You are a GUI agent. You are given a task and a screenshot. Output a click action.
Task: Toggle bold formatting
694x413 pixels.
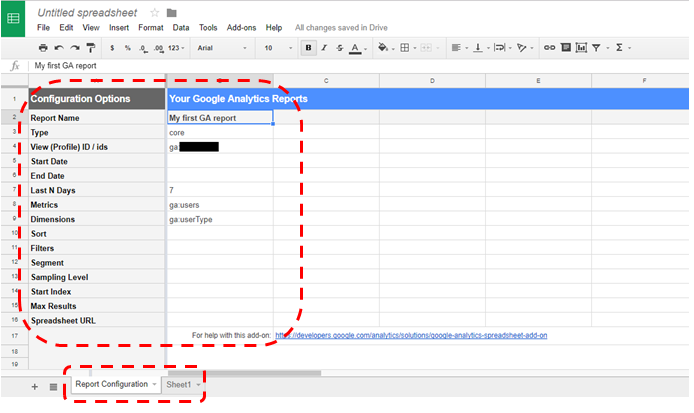tap(308, 48)
